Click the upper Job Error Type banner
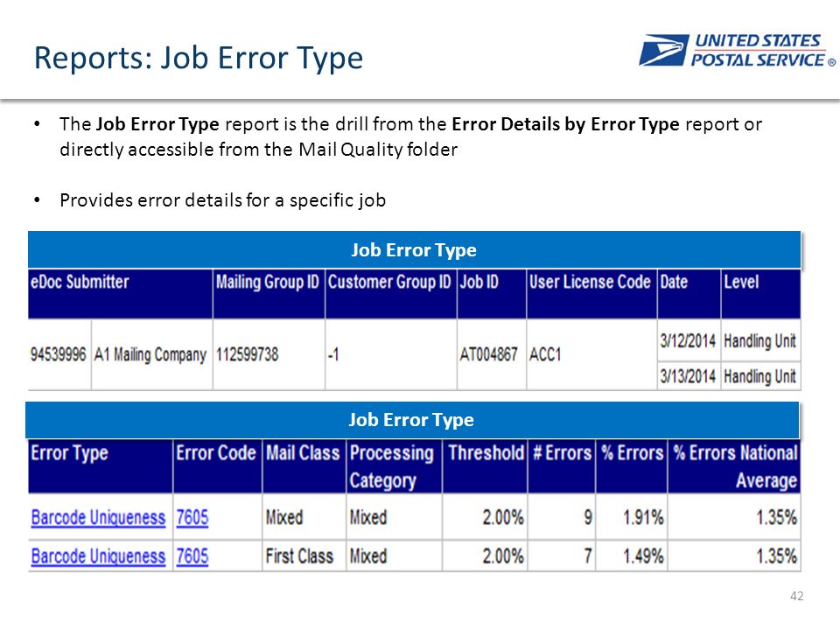Image resolution: width=840 pixels, height=630 pixels. [414, 249]
